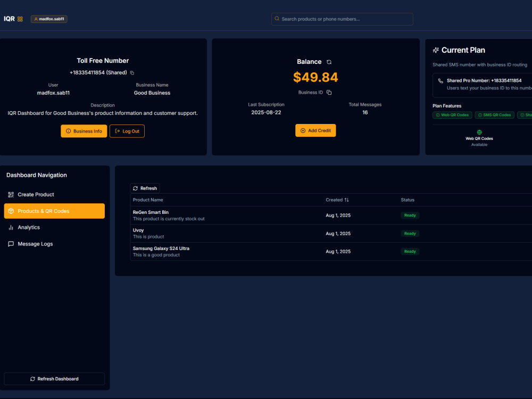This screenshot has width=532, height=399.
Task: Click 'This product is currently stock out' description
Action: 169,219
